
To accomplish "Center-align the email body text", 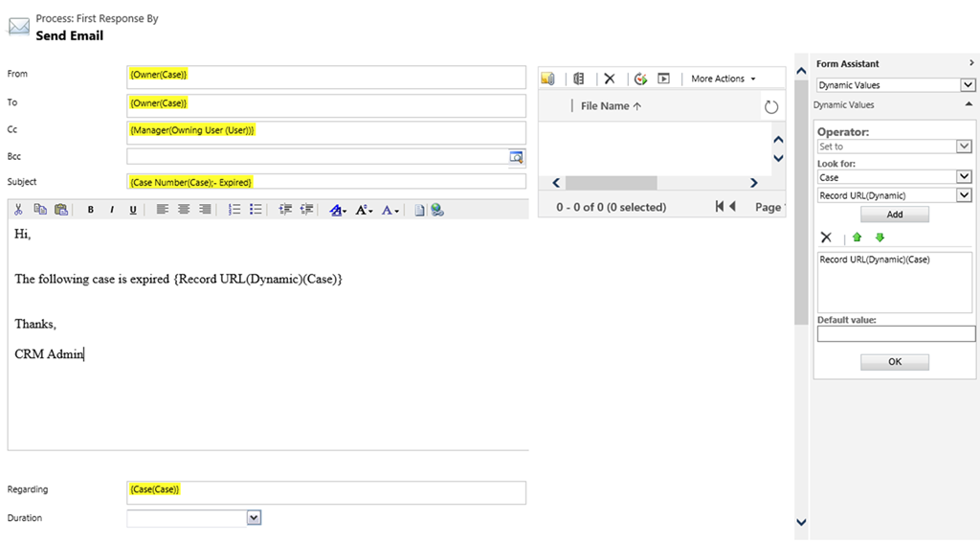I will (184, 210).
